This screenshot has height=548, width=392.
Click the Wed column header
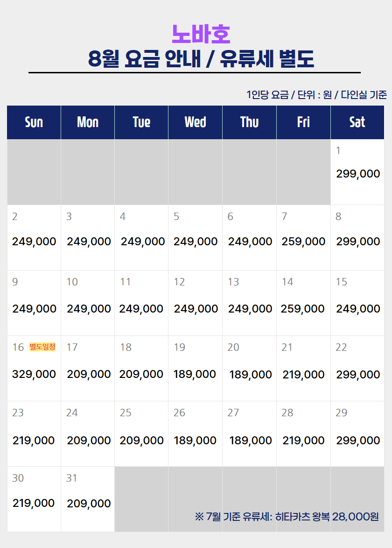point(195,122)
